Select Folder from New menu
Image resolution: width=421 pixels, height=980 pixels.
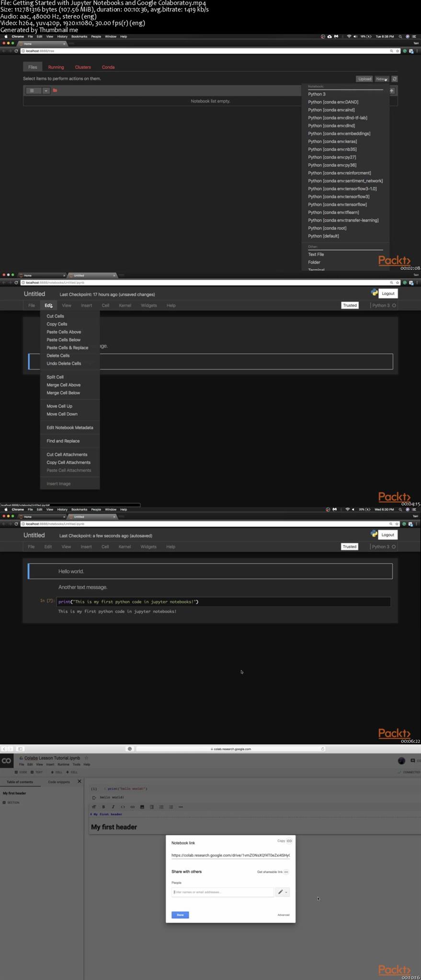click(x=314, y=262)
